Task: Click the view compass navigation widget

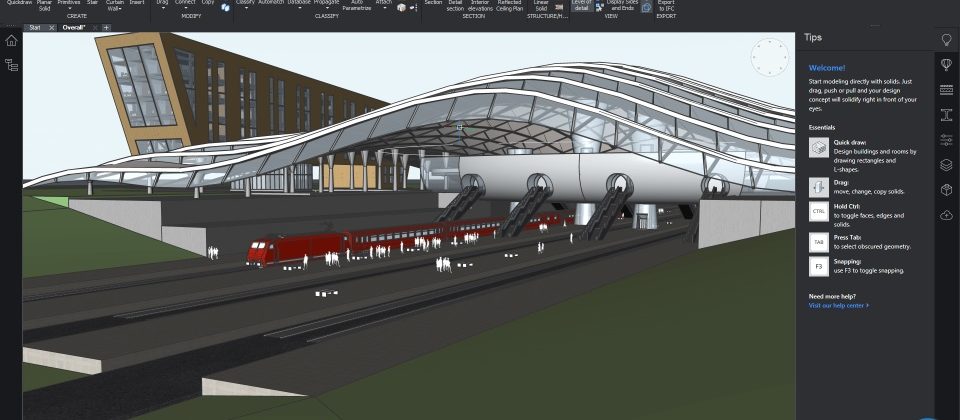Action: pyautogui.click(x=769, y=57)
